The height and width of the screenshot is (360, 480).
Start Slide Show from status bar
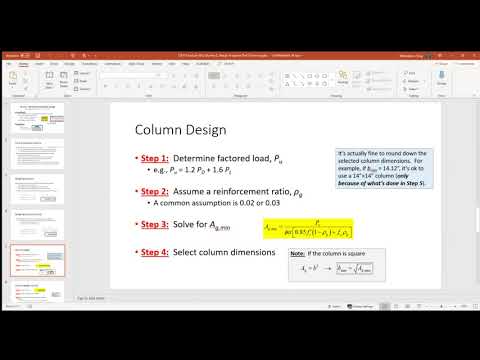(419, 306)
